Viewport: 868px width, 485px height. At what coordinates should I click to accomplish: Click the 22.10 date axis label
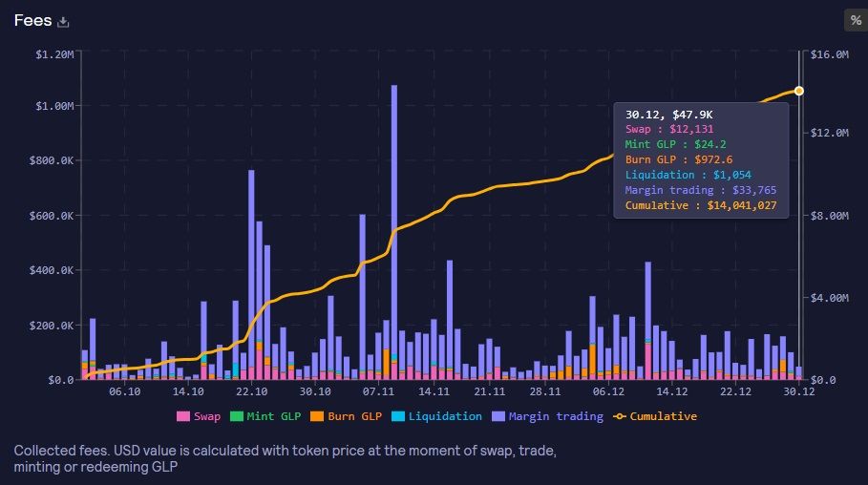[x=251, y=391]
